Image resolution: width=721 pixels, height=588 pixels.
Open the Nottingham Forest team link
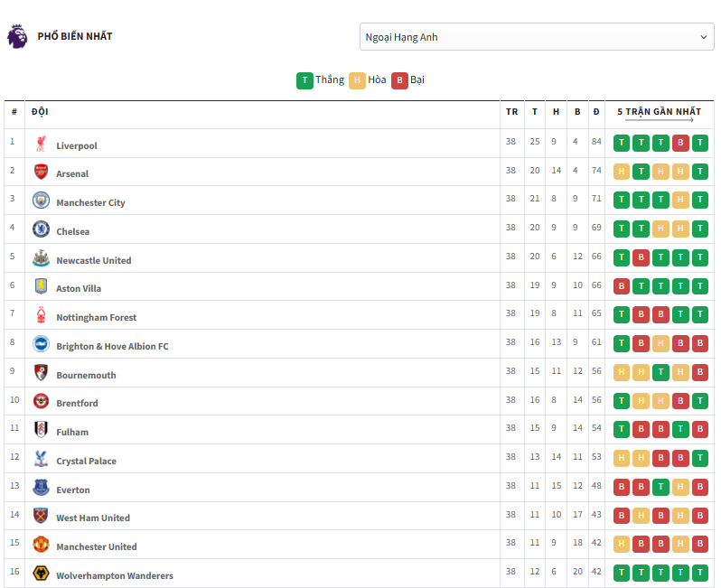[x=96, y=318]
